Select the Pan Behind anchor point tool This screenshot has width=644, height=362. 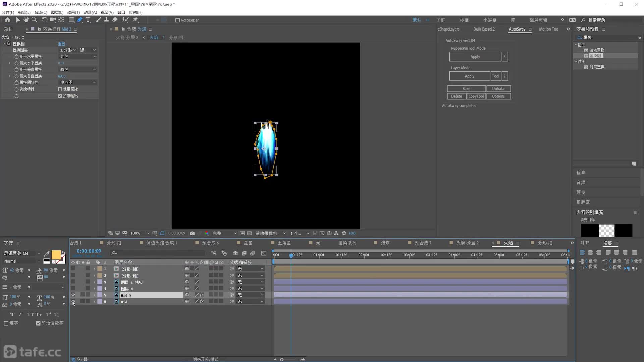(61, 20)
